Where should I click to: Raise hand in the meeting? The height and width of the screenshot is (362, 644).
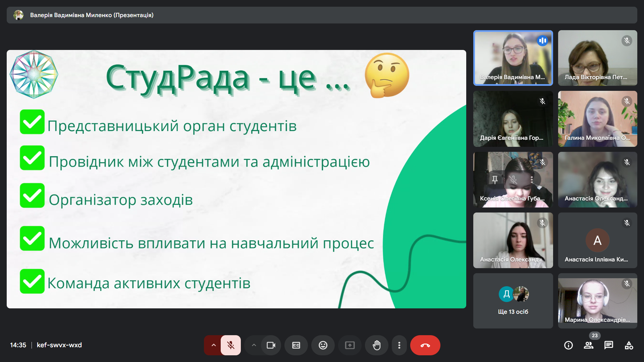pyautogui.click(x=377, y=345)
